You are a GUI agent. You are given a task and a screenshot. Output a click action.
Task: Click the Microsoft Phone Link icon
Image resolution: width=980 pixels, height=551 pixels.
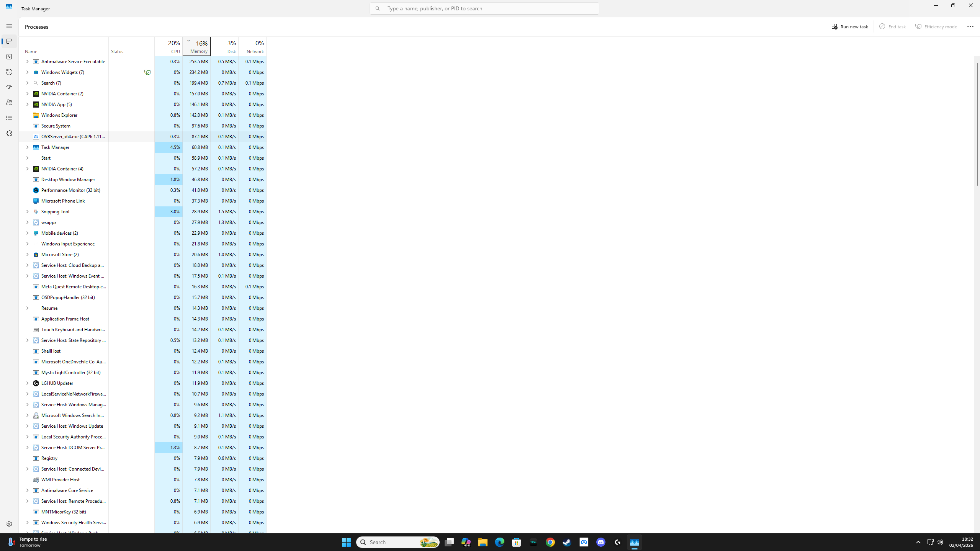[x=36, y=201]
